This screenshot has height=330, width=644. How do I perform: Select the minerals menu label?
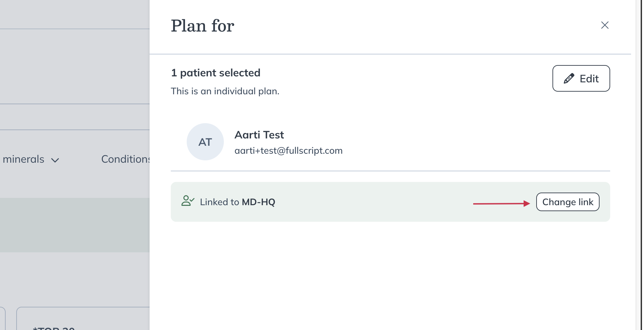(23, 159)
